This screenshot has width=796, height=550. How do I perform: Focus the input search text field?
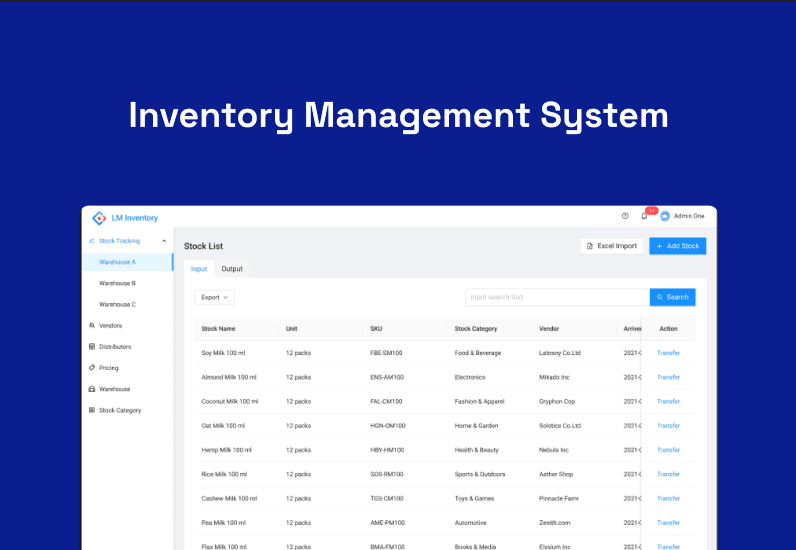coord(557,297)
